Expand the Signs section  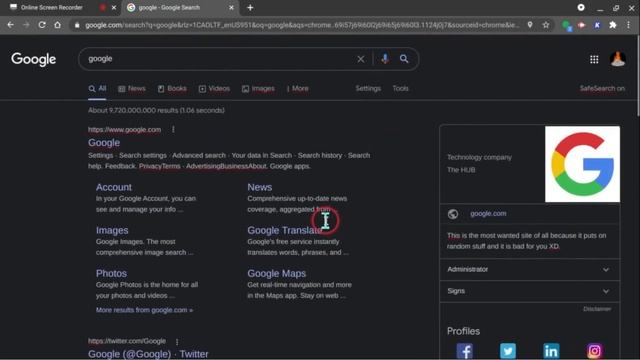tap(530, 291)
